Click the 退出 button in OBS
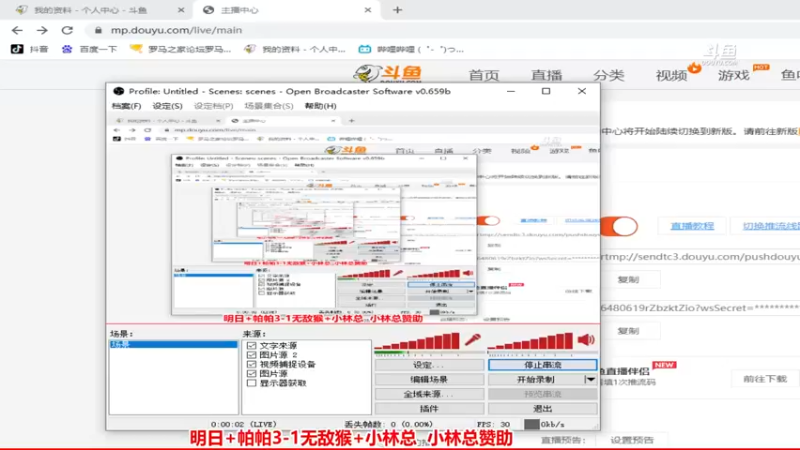Screen dimensions: 800x450 (x=542, y=409)
